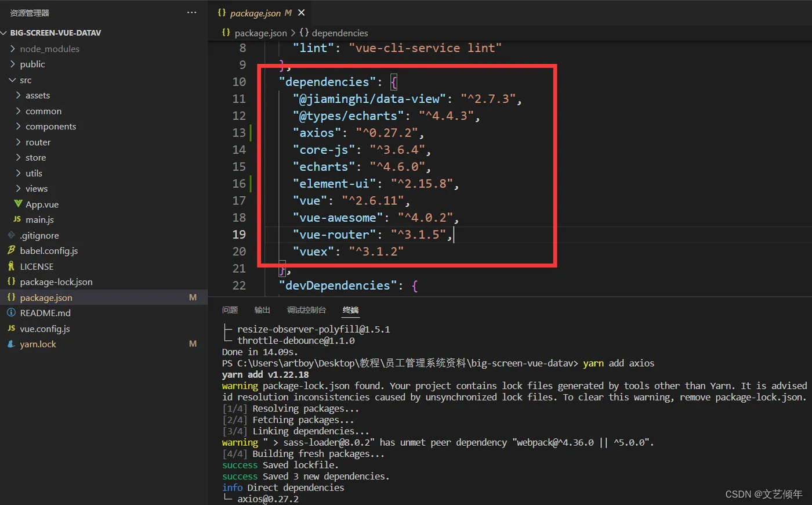Expand the node_modules folder
Viewport: 812px width, 505px height.
pos(13,49)
